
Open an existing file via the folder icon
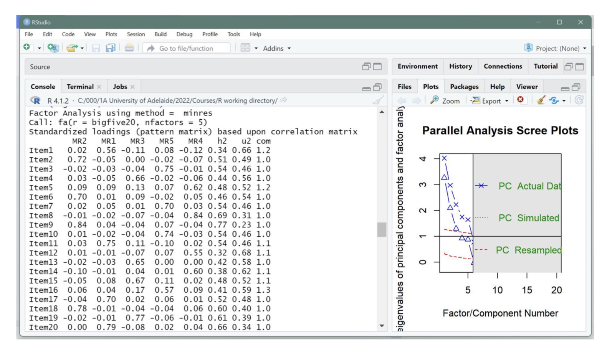71,48
